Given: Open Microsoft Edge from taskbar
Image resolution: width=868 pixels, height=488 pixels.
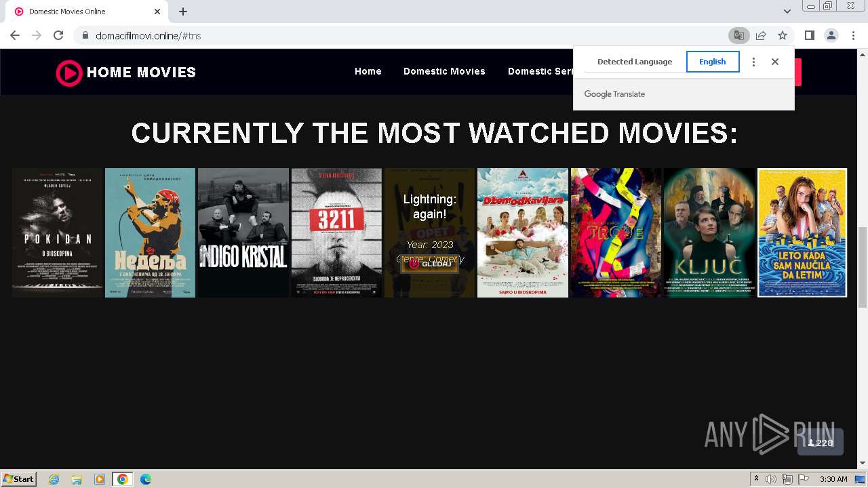Looking at the screenshot, I should coord(146,479).
